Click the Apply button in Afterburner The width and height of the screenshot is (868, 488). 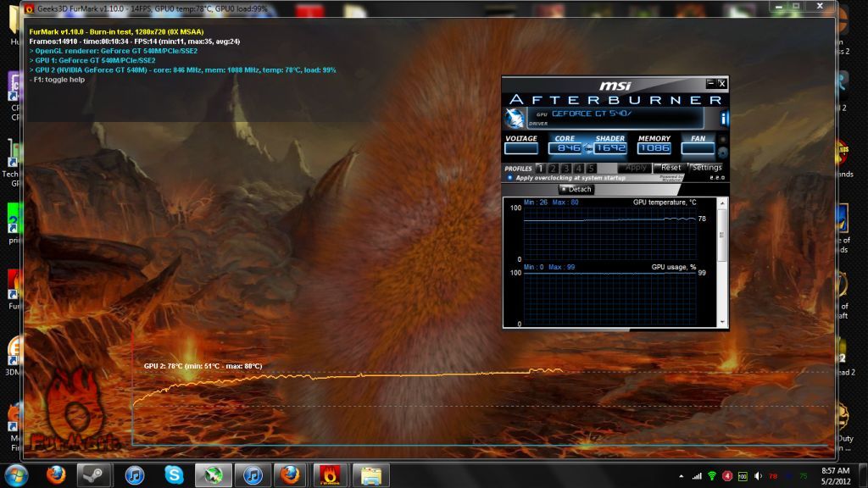(635, 168)
